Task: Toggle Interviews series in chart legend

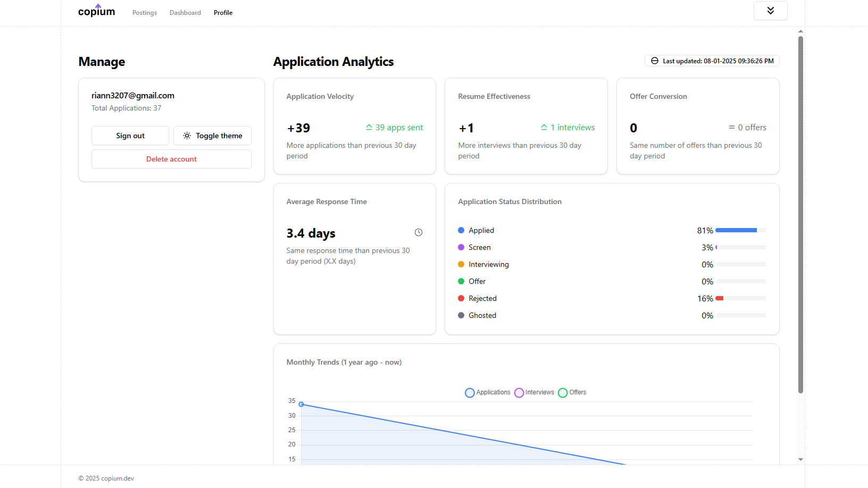Action: pos(535,393)
